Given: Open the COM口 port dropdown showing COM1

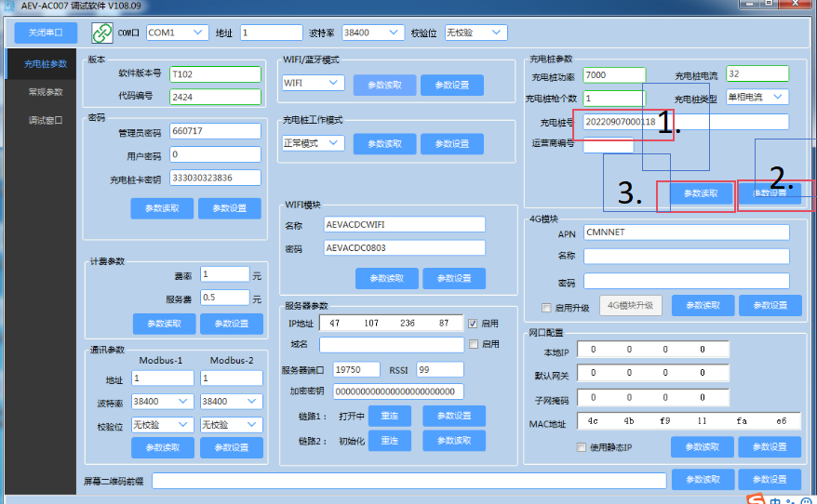Looking at the screenshot, I should tap(177, 33).
